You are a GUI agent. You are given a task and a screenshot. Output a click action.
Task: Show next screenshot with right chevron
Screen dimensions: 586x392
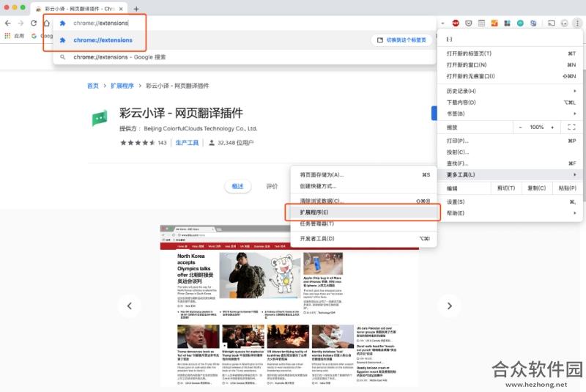(x=450, y=306)
